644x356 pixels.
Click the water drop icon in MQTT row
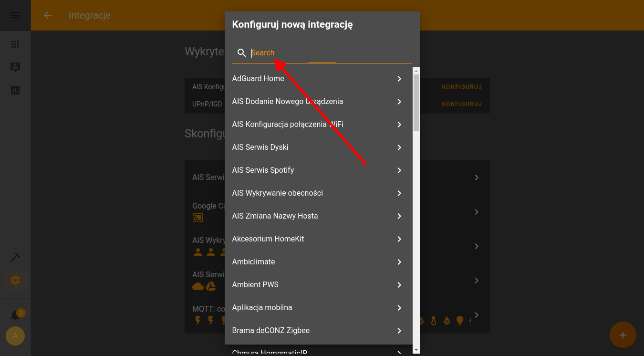pos(447,320)
